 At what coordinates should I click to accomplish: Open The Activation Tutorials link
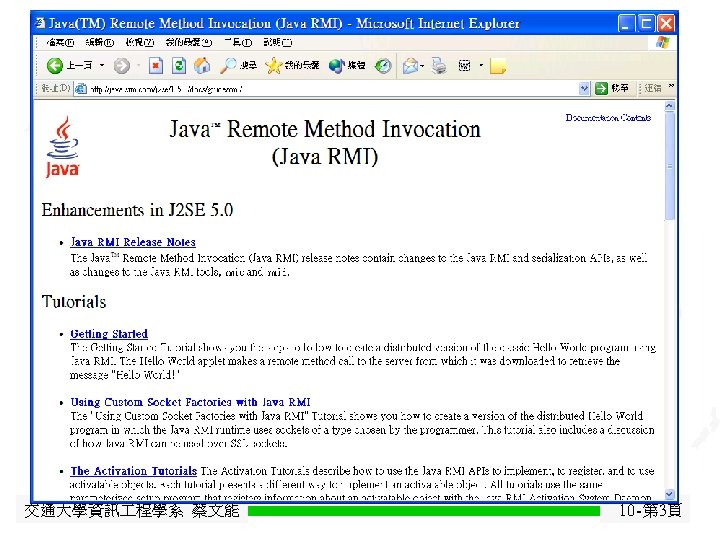pos(134,471)
